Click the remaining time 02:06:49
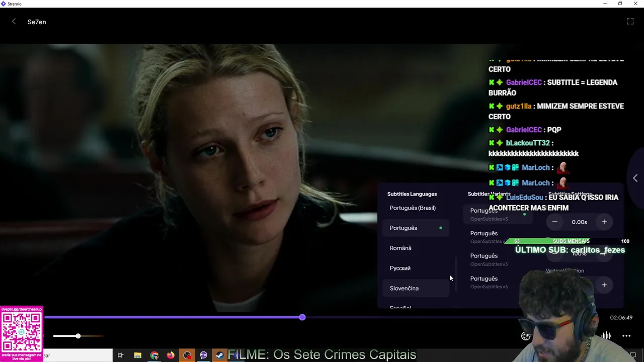Viewport: 644px width, 362px height. tap(621, 318)
